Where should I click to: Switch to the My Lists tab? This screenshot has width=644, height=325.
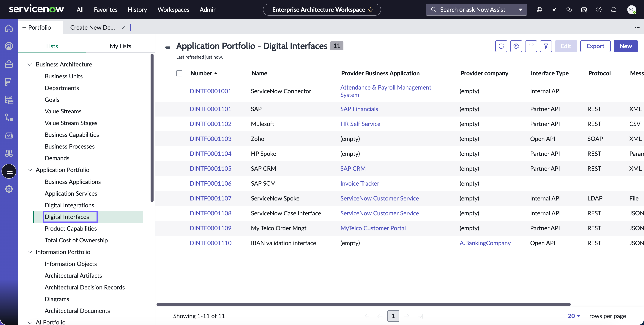[x=121, y=46]
